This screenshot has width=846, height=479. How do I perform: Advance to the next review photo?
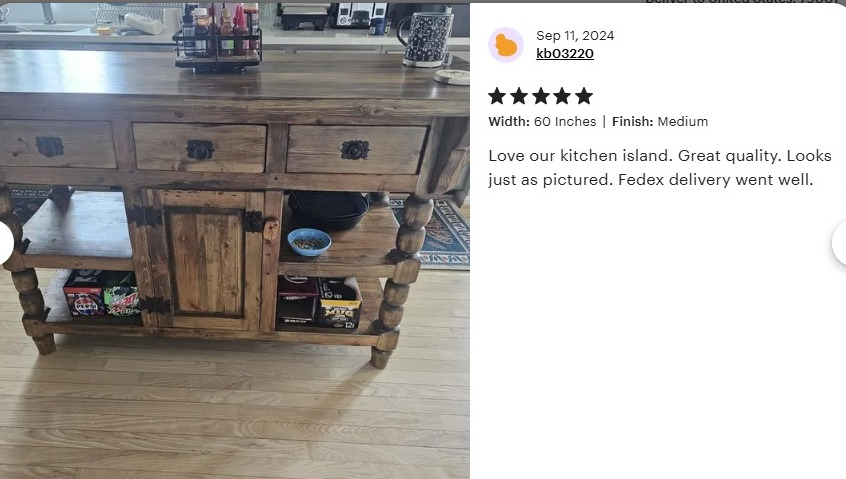click(840, 243)
